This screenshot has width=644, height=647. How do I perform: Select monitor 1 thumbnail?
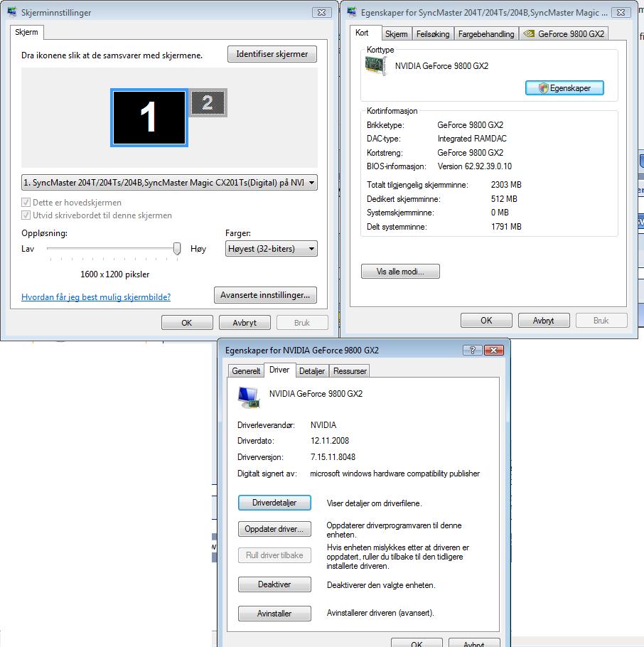pos(149,117)
